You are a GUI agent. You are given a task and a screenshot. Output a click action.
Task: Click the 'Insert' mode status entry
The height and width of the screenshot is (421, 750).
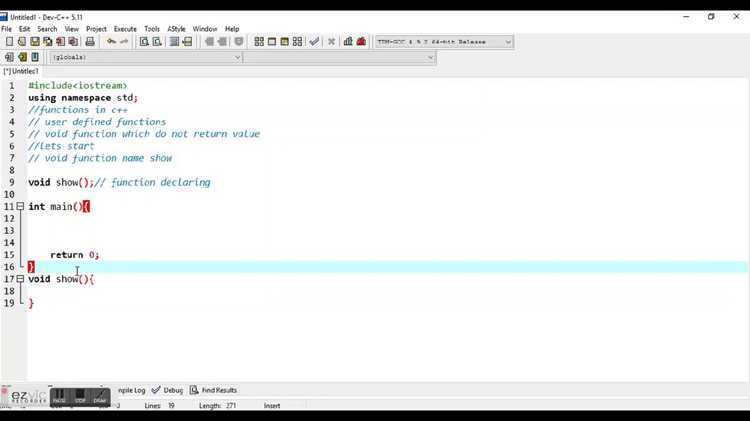[x=272, y=406]
